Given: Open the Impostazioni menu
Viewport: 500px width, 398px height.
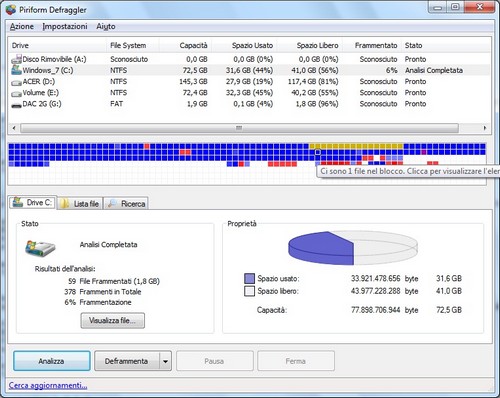Looking at the screenshot, I should tap(65, 26).
